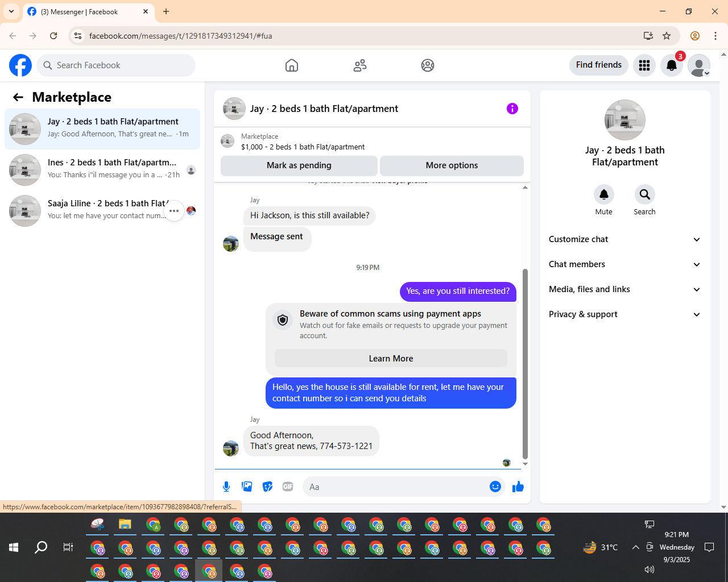The image size is (728, 582).
Task: Open the Home feed icon
Action: (292, 65)
